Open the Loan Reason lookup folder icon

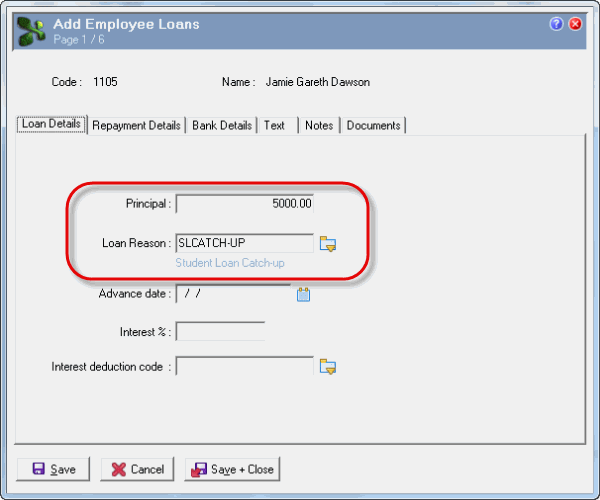(328, 244)
